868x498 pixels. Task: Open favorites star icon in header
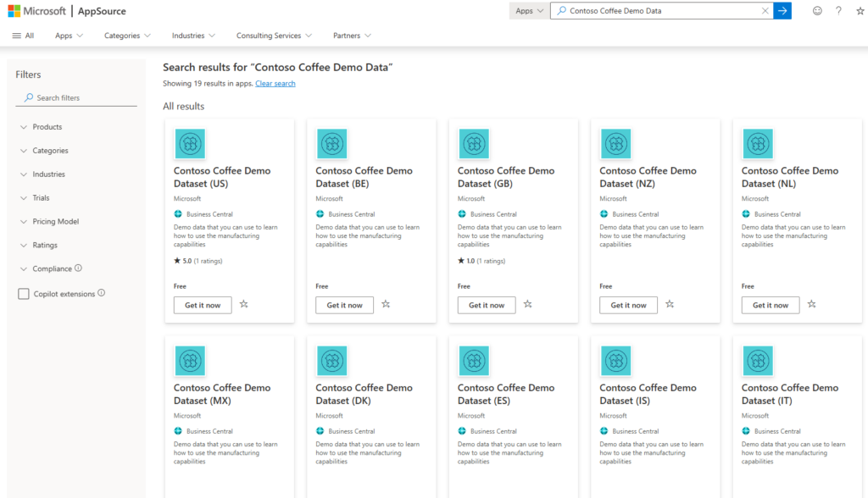(x=860, y=10)
